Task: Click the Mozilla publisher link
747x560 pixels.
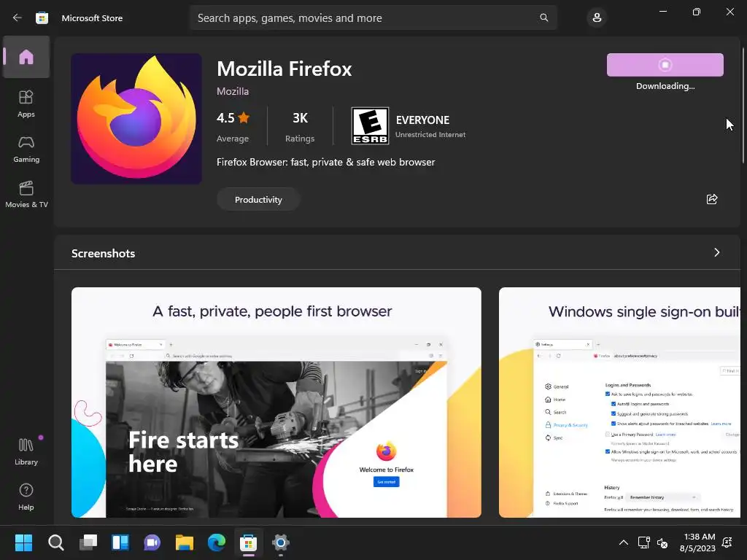Action: coord(233,91)
